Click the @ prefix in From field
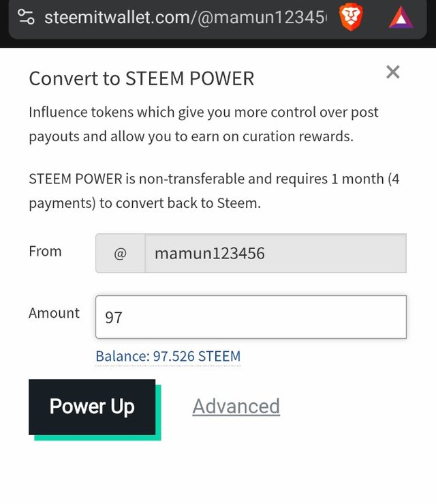Image resolution: width=436 pixels, height=504 pixels. point(120,254)
